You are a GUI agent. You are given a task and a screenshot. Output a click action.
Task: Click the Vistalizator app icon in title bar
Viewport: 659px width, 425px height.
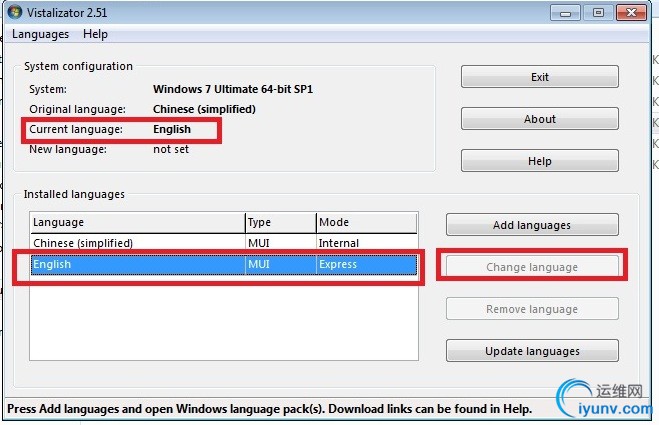click(15, 12)
